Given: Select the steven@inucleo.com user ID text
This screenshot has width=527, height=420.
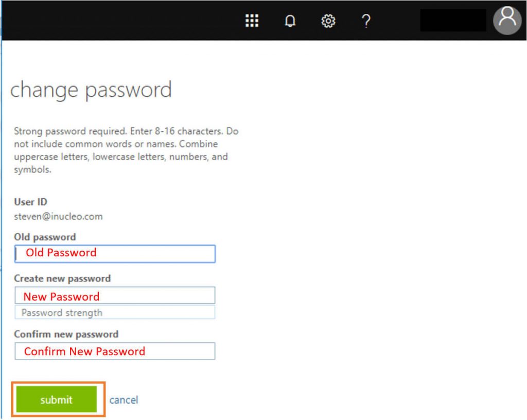Looking at the screenshot, I should 58,216.
